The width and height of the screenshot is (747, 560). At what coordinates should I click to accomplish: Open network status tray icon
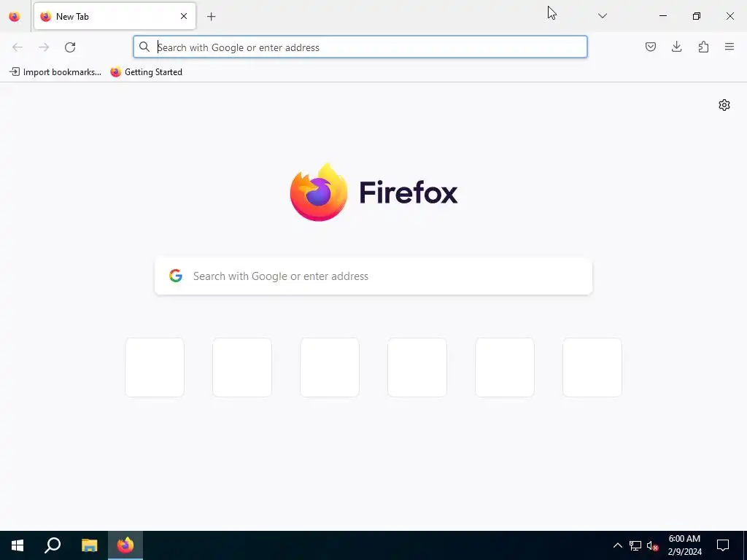[x=635, y=545]
